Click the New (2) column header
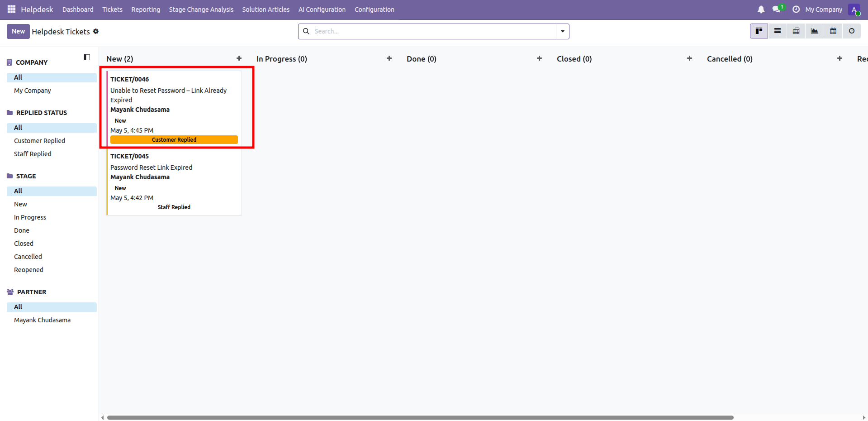Viewport: 868px width, 421px height. 120,59
